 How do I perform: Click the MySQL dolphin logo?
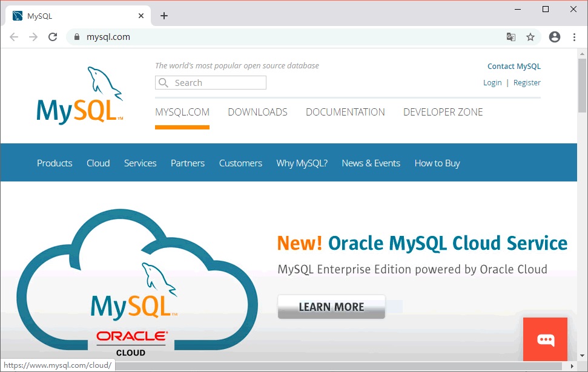pyautogui.click(x=79, y=94)
